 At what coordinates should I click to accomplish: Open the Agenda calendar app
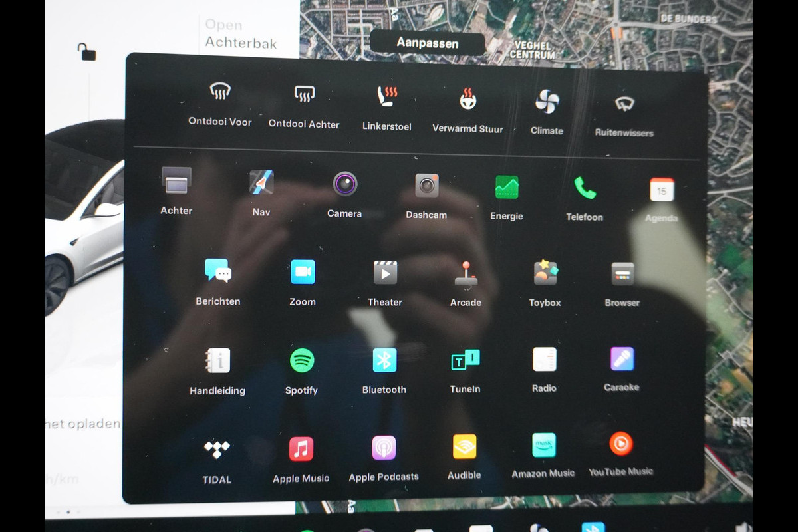tap(662, 190)
